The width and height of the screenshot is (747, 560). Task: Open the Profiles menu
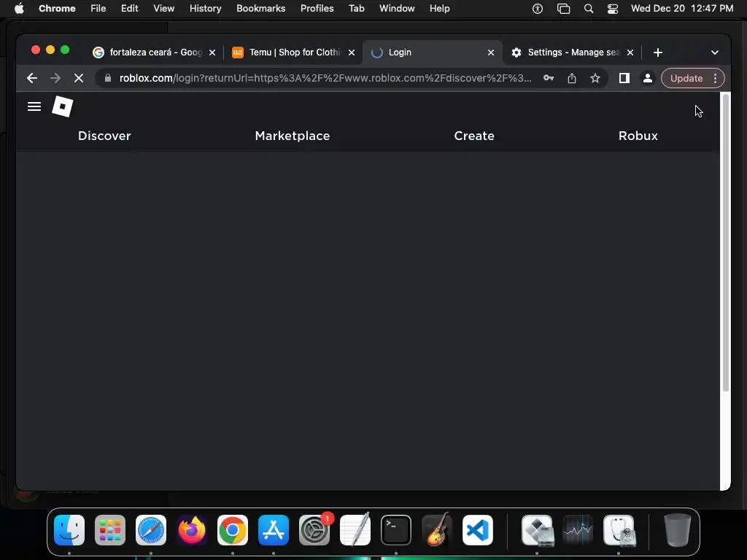click(317, 8)
